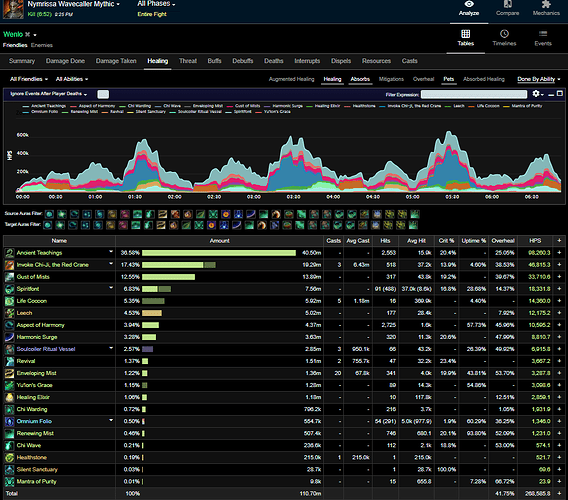
Task: Click the Chi Warding ability icon
Action: click(x=9, y=409)
